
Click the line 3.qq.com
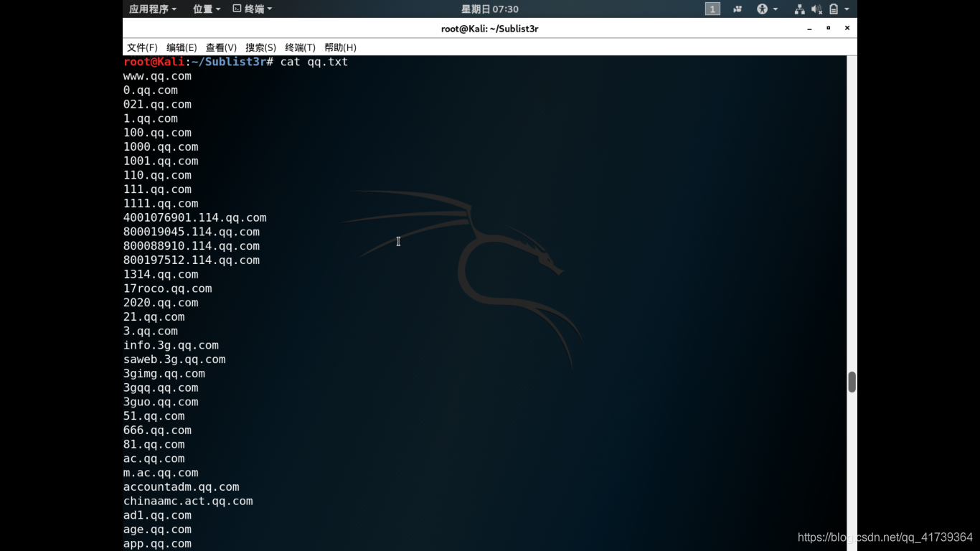(151, 331)
